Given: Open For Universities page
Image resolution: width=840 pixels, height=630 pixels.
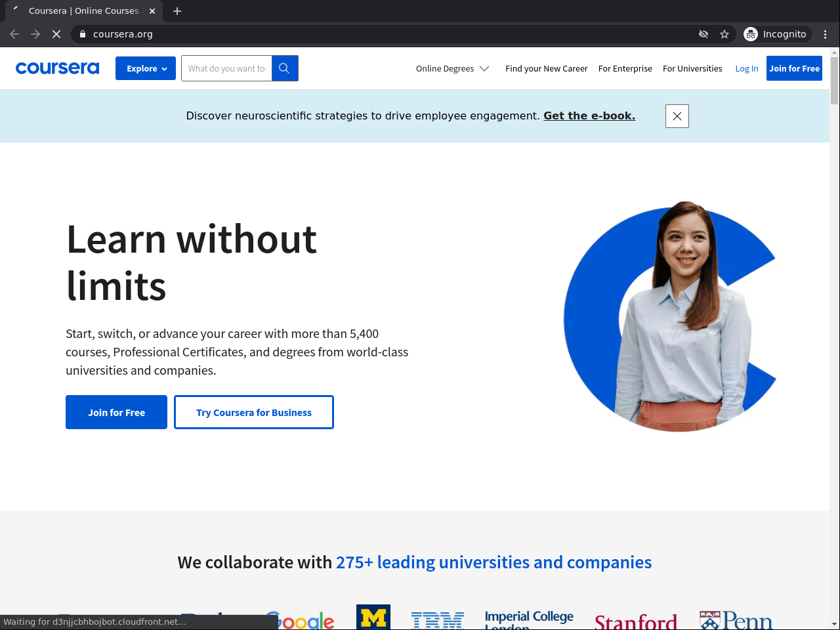Looking at the screenshot, I should 692,68.
